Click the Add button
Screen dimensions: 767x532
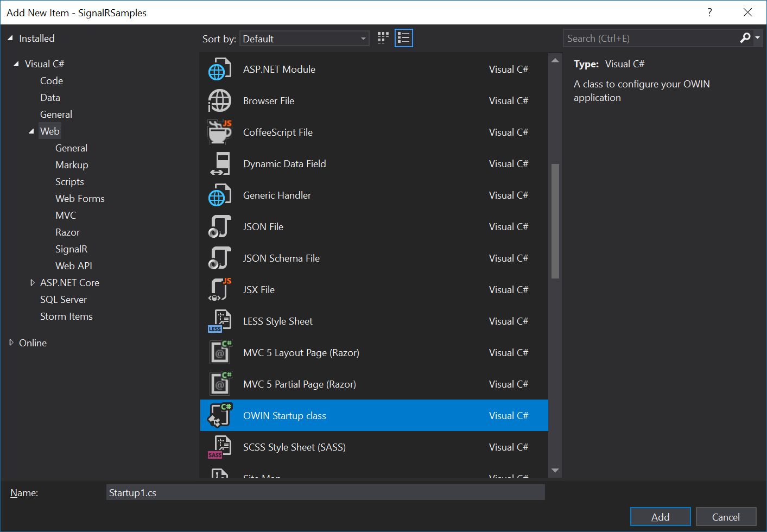coord(660,517)
